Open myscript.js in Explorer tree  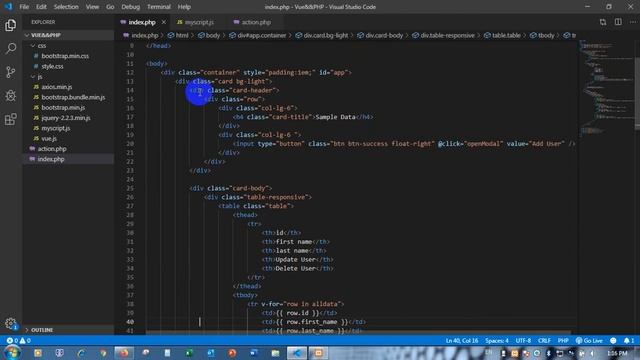pos(56,128)
